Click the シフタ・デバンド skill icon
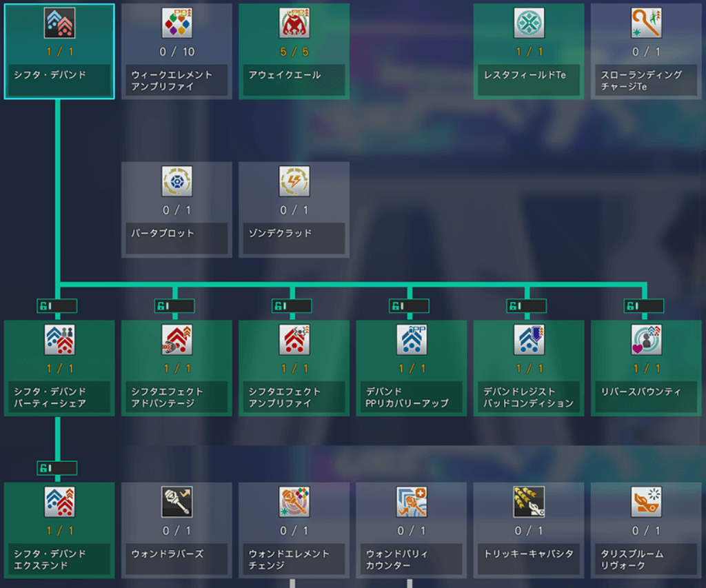The width and height of the screenshot is (706, 588). (59, 23)
